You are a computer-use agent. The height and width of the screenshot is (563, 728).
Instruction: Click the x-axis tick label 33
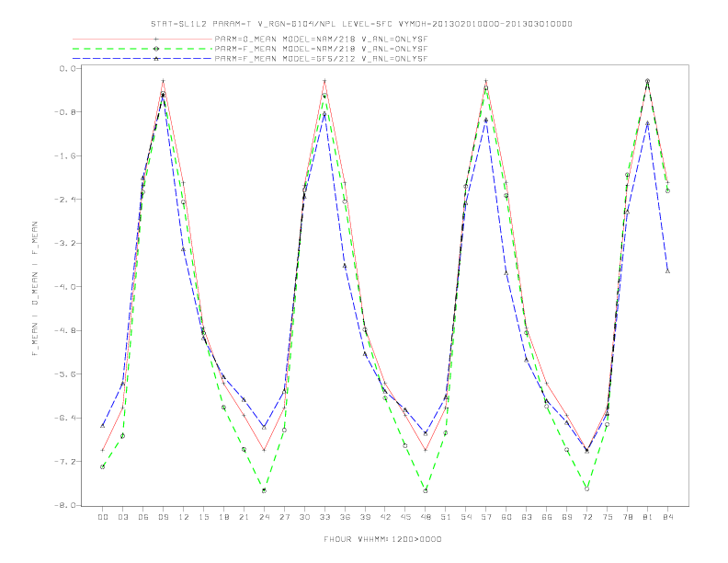pos(324,517)
